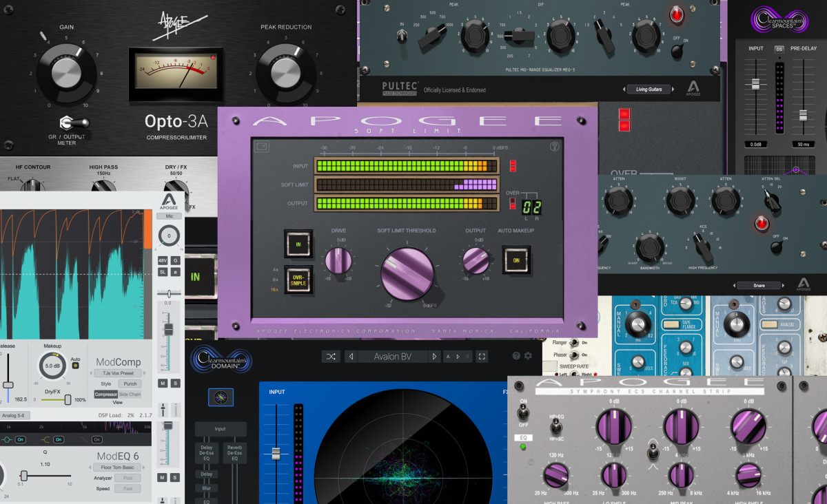Screen dimensions: 827x504
Task: Select the Reverb De-Ess EQ block
Action: [x=234, y=454]
